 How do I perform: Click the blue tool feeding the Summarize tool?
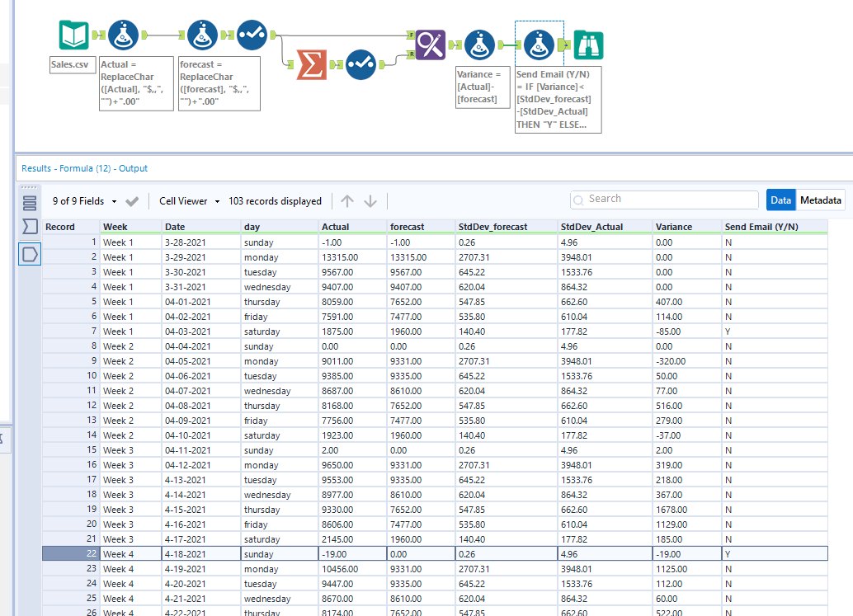coord(252,35)
